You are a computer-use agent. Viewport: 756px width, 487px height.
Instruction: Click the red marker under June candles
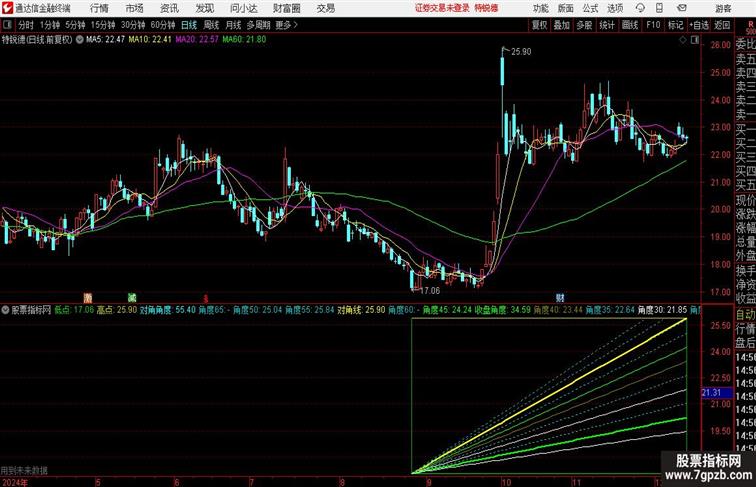(205, 298)
